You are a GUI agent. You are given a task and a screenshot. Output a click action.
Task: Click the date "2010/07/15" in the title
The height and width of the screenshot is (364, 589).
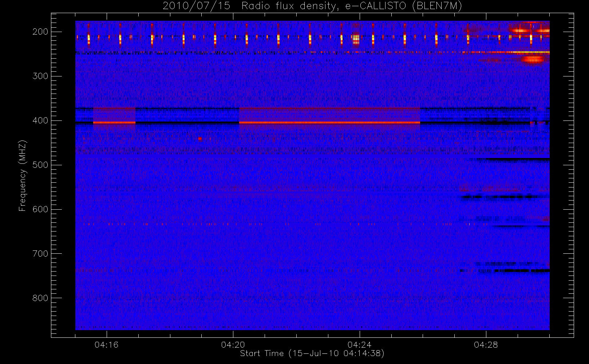[x=196, y=6]
